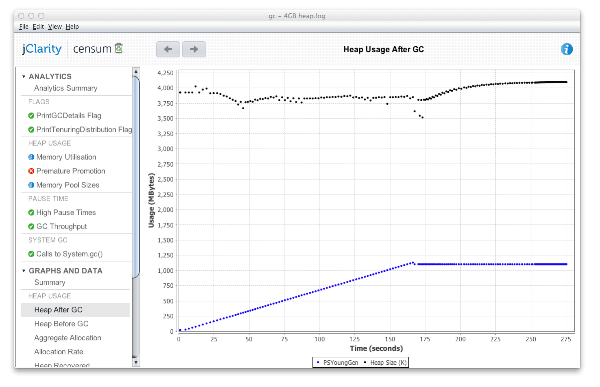This screenshot has height=387, width=600.
Task: Click Heap Size (K) legend entry
Action: coord(385,363)
